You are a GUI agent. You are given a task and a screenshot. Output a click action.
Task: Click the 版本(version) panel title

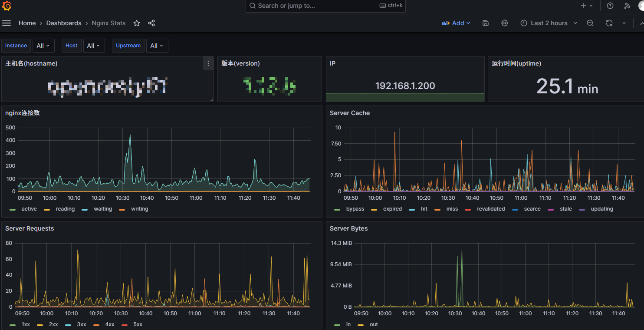pos(240,63)
